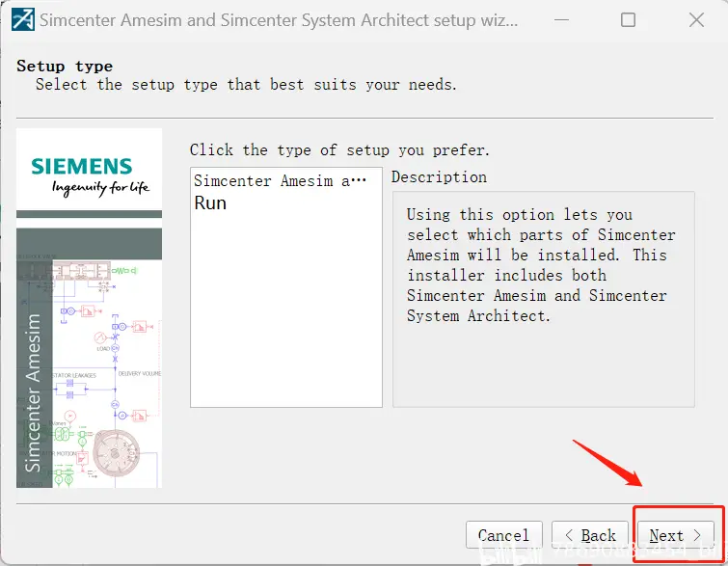The width and height of the screenshot is (728, 566).
Task: Minimize the setup wizard window
Action: click(561, 20)
